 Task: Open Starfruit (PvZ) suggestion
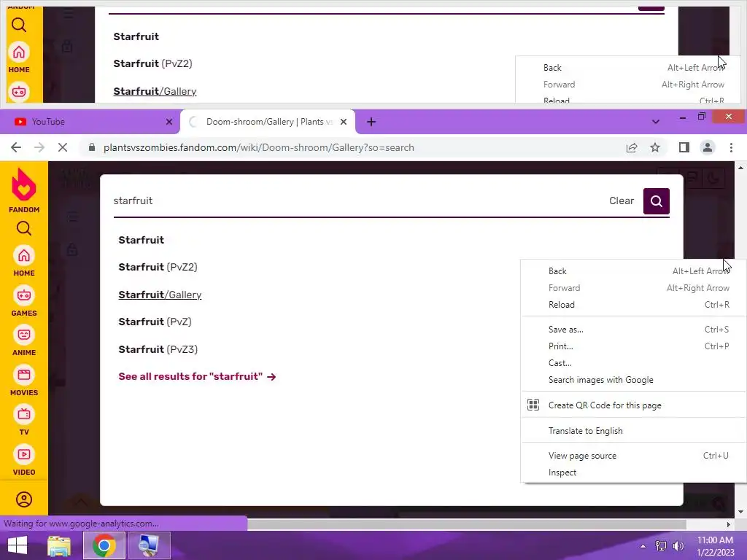(x=155, y=322)
